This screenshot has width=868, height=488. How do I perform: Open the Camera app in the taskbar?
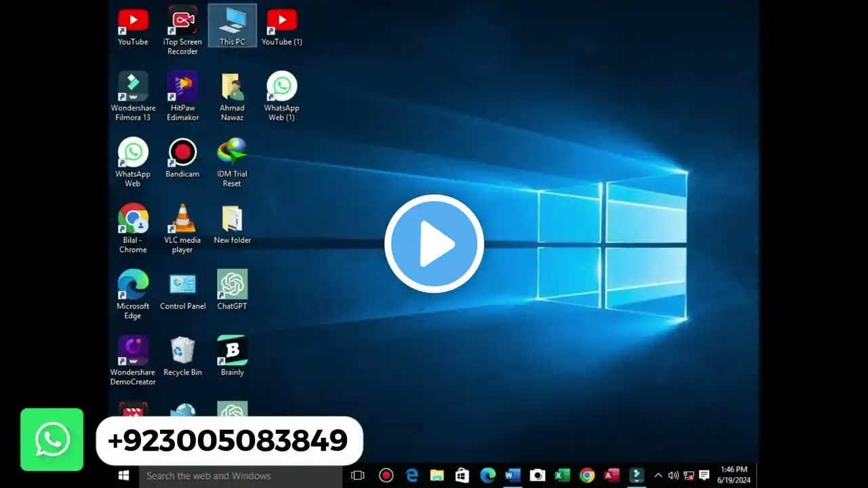pos(538,476)
